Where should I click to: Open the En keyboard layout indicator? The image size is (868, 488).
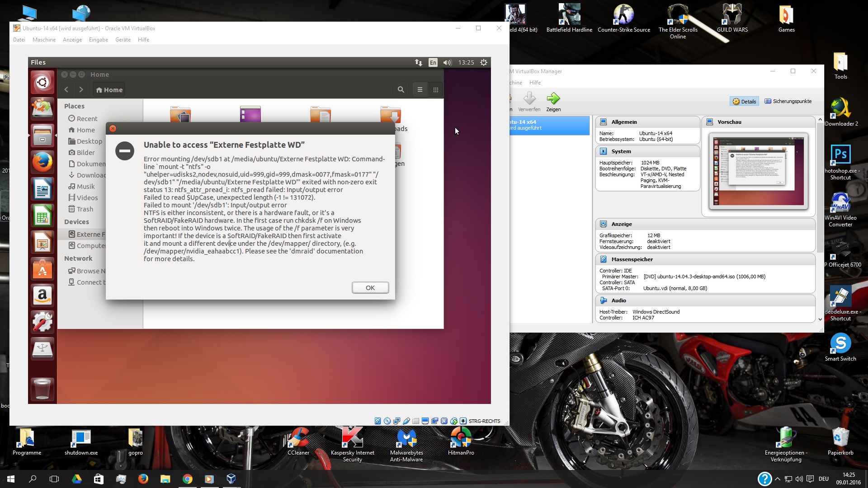[x=433, y=62]
